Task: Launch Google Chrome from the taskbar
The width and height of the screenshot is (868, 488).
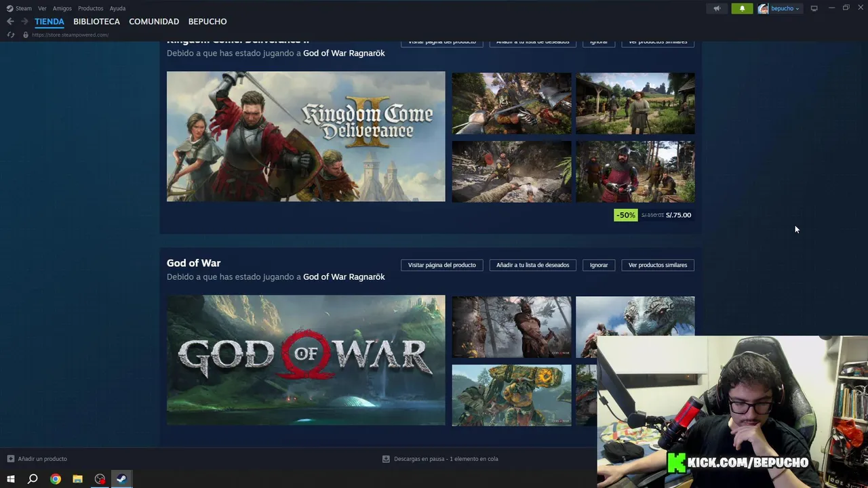Action: tap(56, 479)
